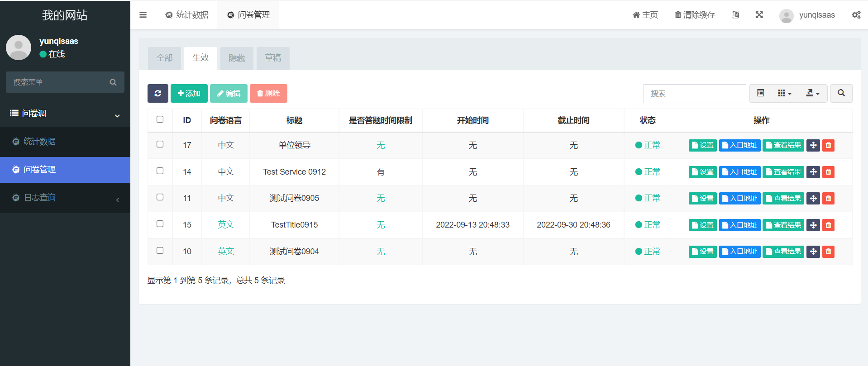Click the 正常 status of row 17
Image resolution: width=868 pixels, height=366 pixels.
[648, 145]
